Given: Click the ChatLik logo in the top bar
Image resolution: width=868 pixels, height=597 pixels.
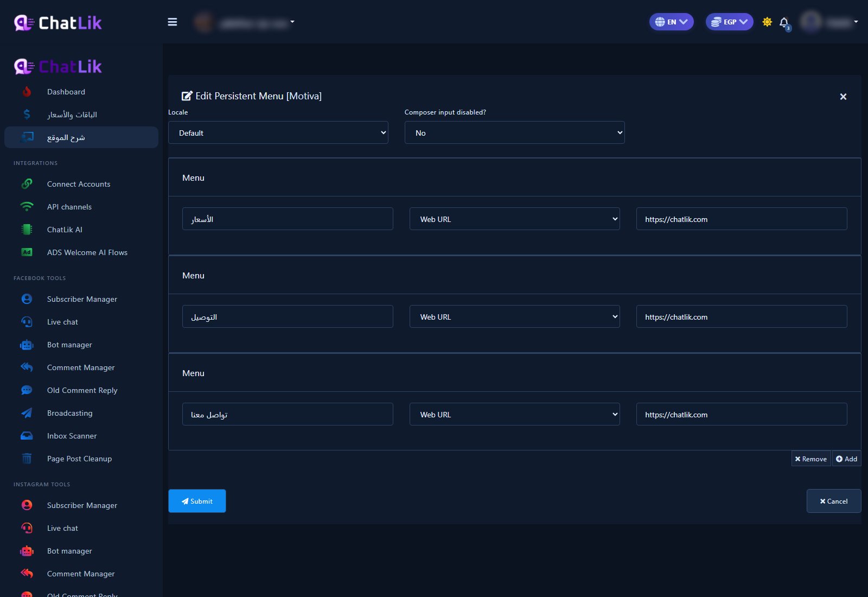Looking at the screenshot, I should [x=58, y=23].
